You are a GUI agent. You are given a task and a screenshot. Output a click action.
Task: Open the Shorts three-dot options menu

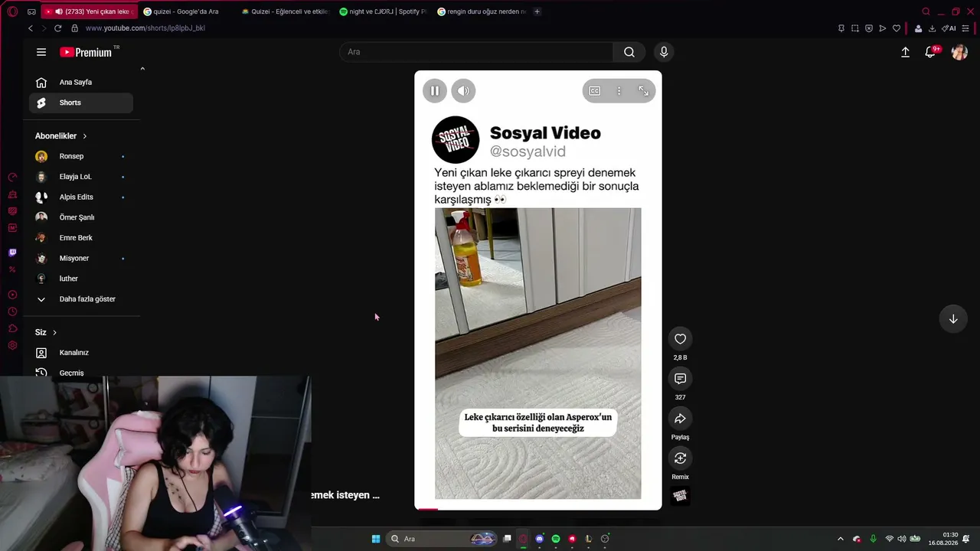pyautogui.click(x=619, y=91)
